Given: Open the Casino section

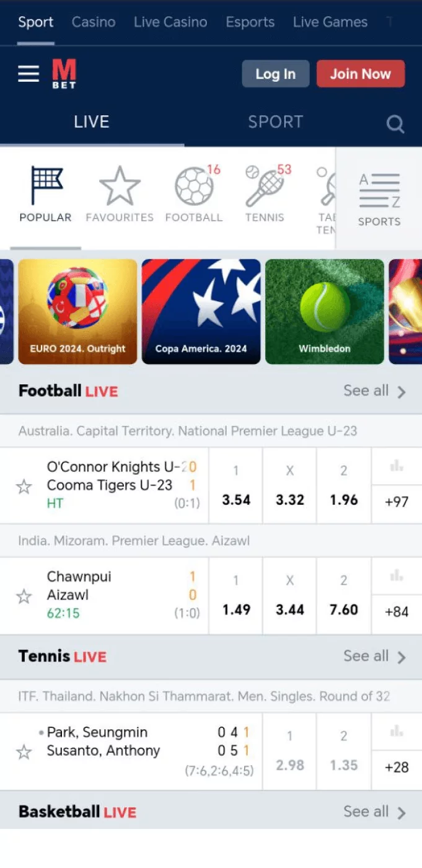Looking at the screenshot, I should click(93, 22).
